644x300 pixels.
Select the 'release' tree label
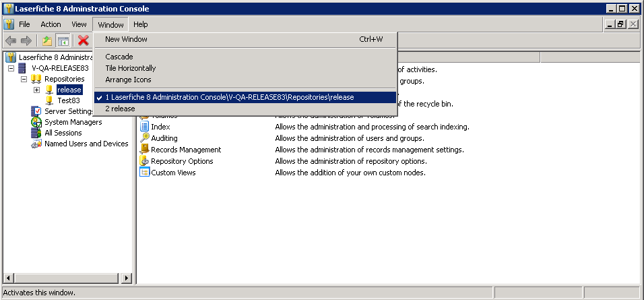tap(69, 90)
